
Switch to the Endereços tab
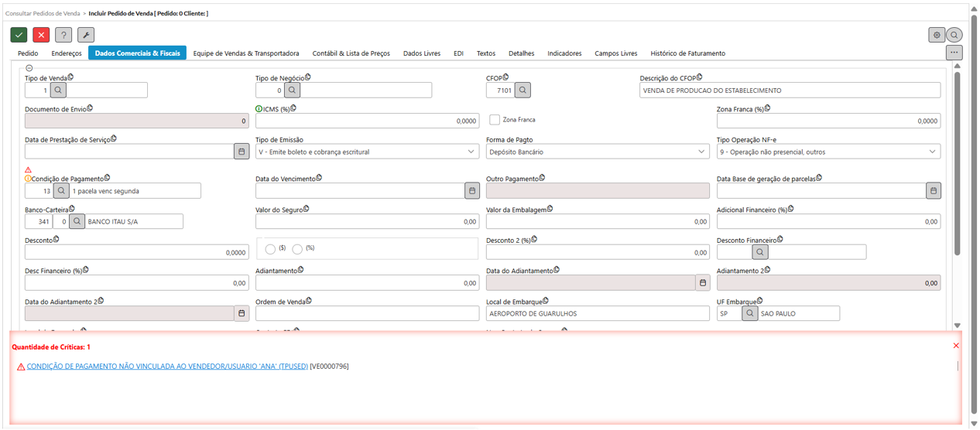coord(67,53)
